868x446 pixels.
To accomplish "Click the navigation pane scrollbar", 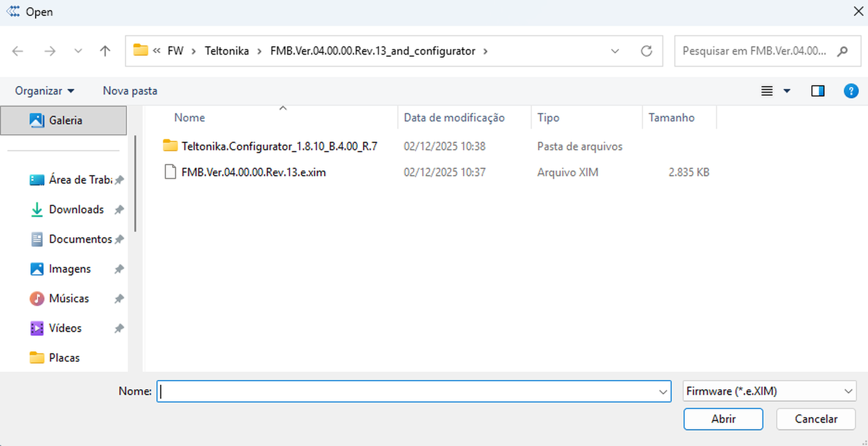I will coord(135,184).
